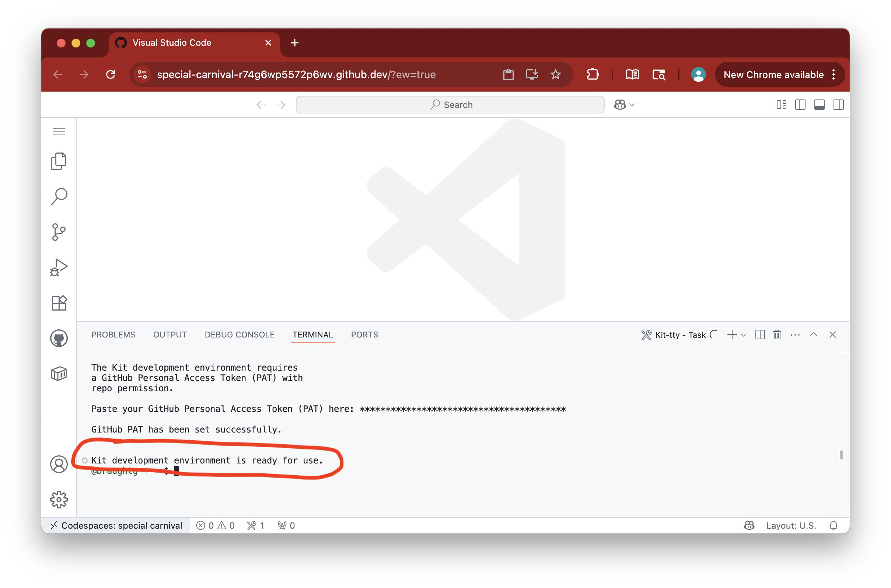Install the app via address bar icon
The width and height of the screenshot is (891, 588).
tap(532, 75)
